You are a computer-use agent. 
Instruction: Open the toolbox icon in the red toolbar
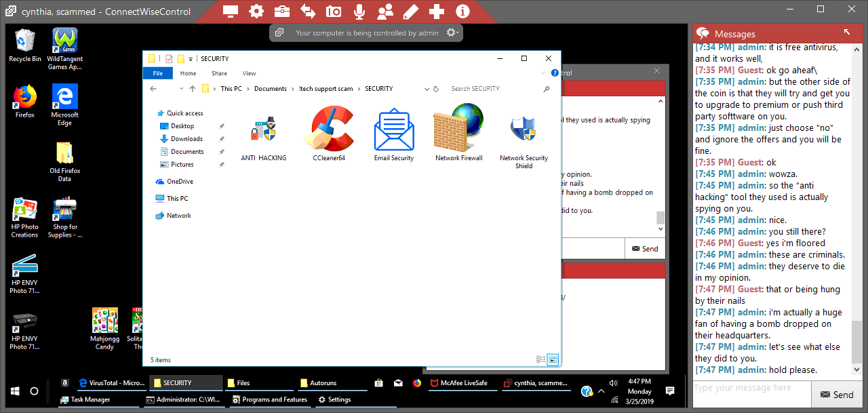pyautogui.click(x=281, y=12)
